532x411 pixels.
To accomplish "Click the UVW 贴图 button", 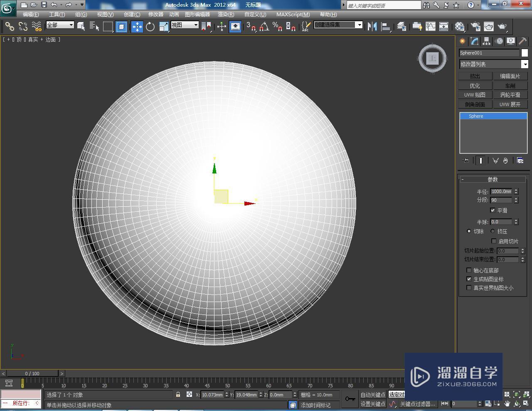I will click(x=474, y=94).
